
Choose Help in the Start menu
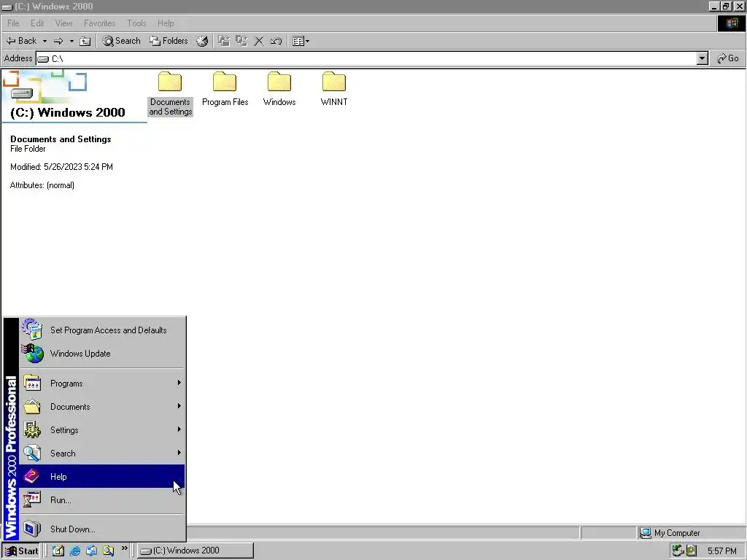point(102,477)
